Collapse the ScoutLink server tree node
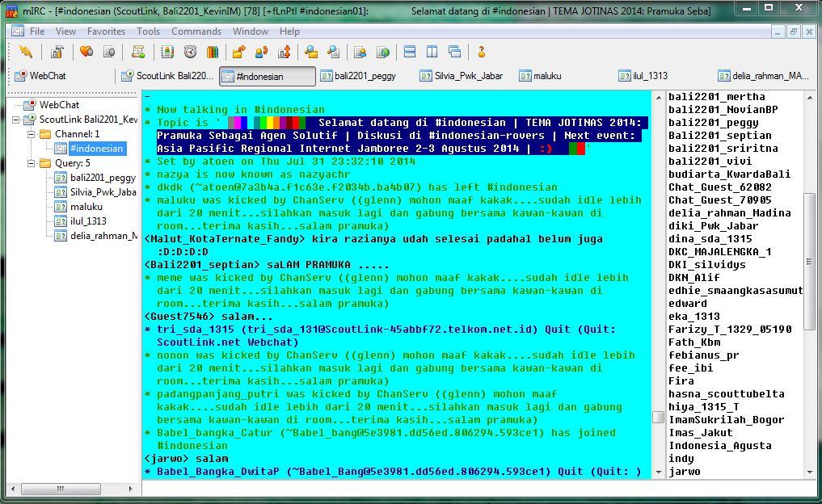The width and height of the screenshot is (822, 504). tap(17, 120)
